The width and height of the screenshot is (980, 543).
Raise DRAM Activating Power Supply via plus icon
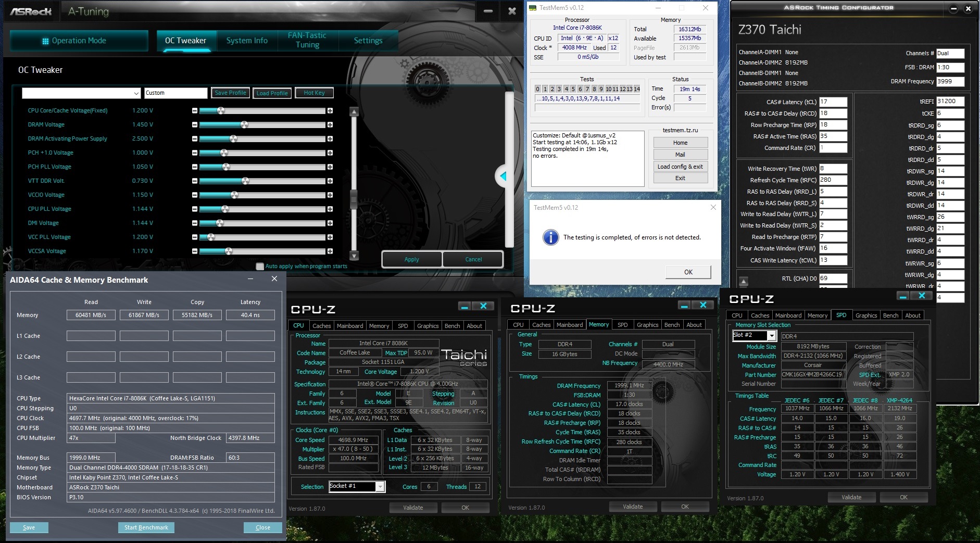pyautogui.click(x=330, y=139)
